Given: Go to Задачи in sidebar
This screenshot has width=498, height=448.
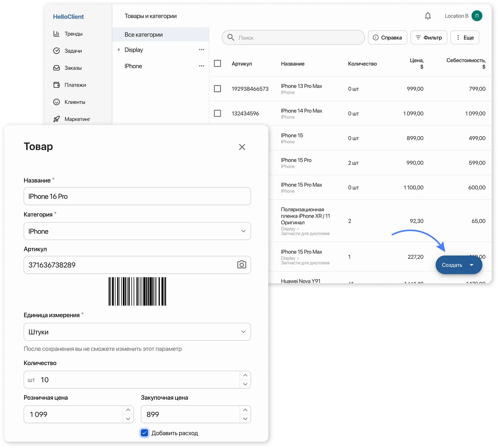Looking at the screenshot, I should click(73, 51).
